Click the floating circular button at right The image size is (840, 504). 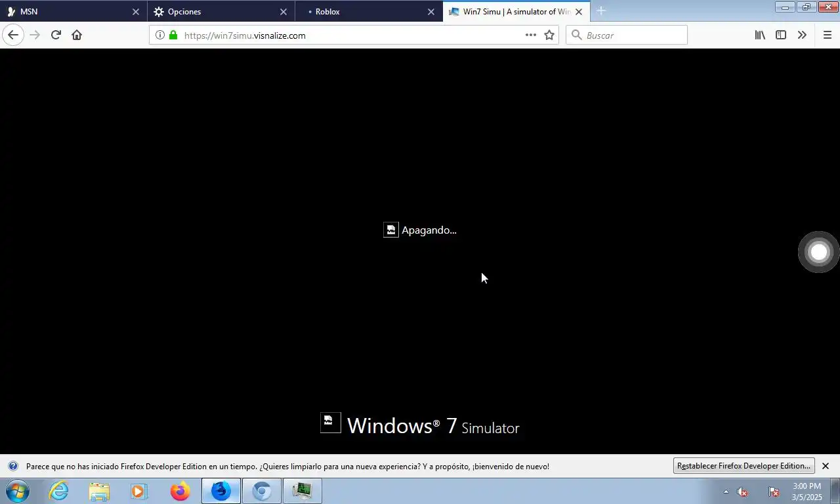[819, 252]
